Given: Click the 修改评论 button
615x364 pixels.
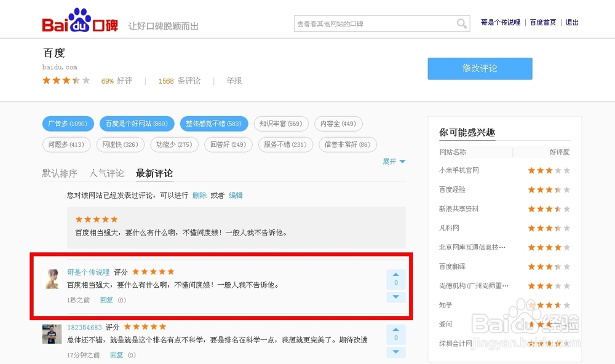Looking at the screenshot, I should (480, 68).
